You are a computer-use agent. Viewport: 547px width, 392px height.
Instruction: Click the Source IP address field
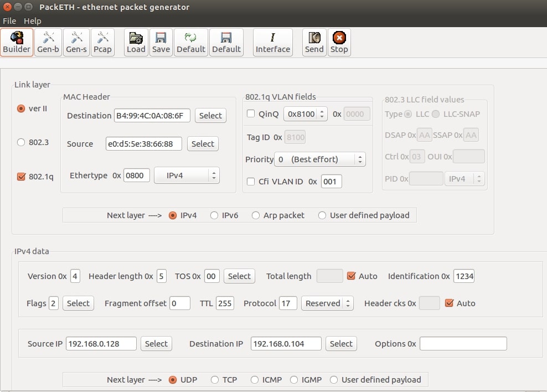point(101,343)
